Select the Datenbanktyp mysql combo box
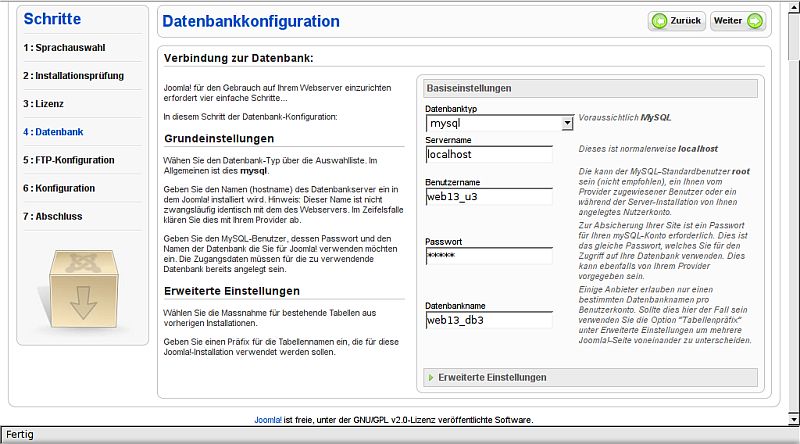 pyautogui.click(x=499, y=123)
